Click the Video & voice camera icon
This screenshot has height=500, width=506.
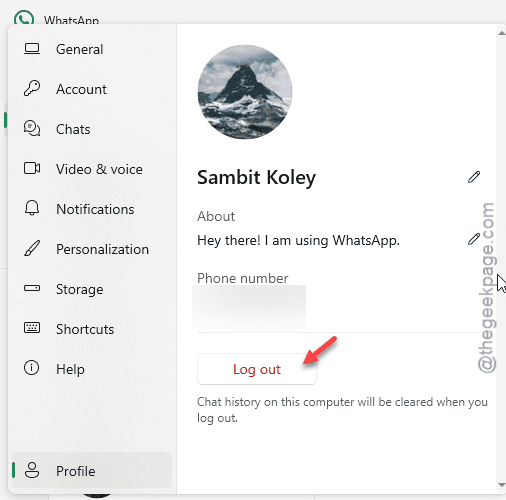[x=32, y=168]
